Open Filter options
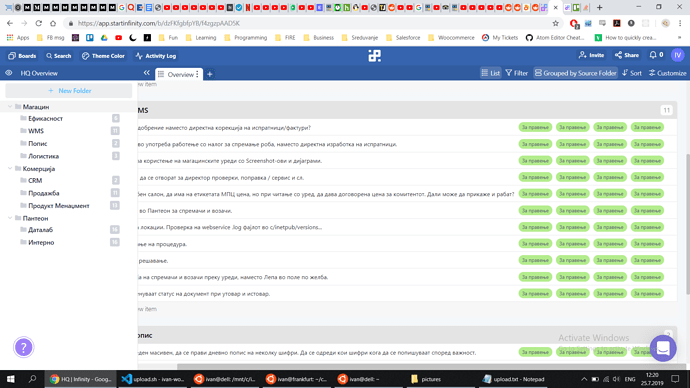 click(x=517, y=73)
